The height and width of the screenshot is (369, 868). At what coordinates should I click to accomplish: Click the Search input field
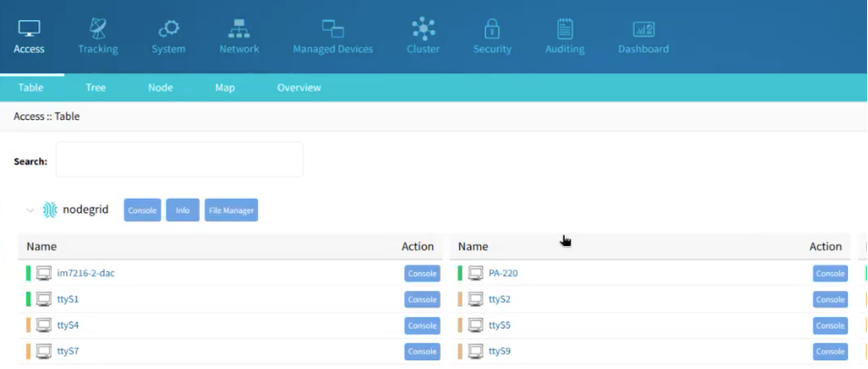tap(180, 160)
